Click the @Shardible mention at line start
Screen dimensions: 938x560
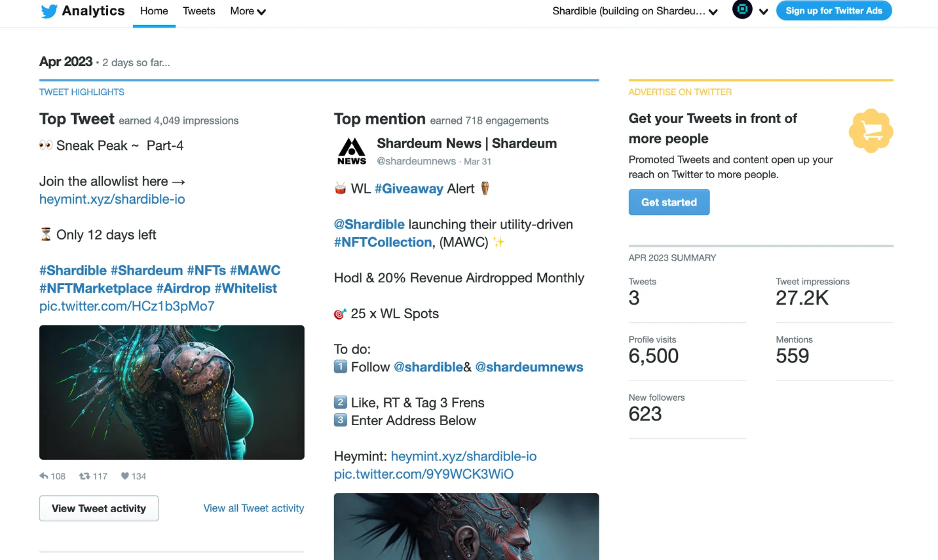[369, 225]
